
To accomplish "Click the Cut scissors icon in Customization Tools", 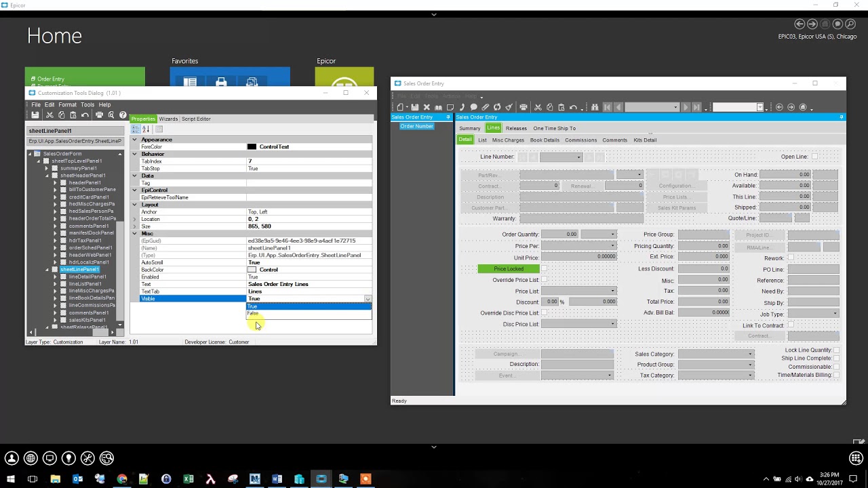I will pyautogui.click(x=50, y=115).
